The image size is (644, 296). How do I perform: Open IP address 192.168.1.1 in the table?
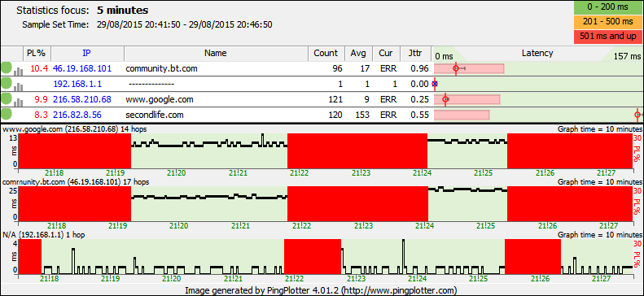77,84
